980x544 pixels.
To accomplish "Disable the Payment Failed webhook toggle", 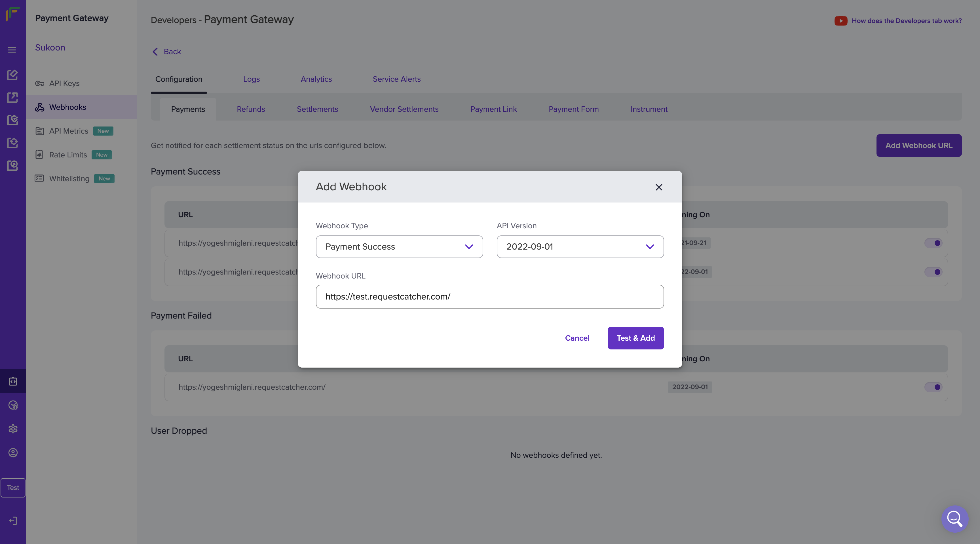I will 933,387.
